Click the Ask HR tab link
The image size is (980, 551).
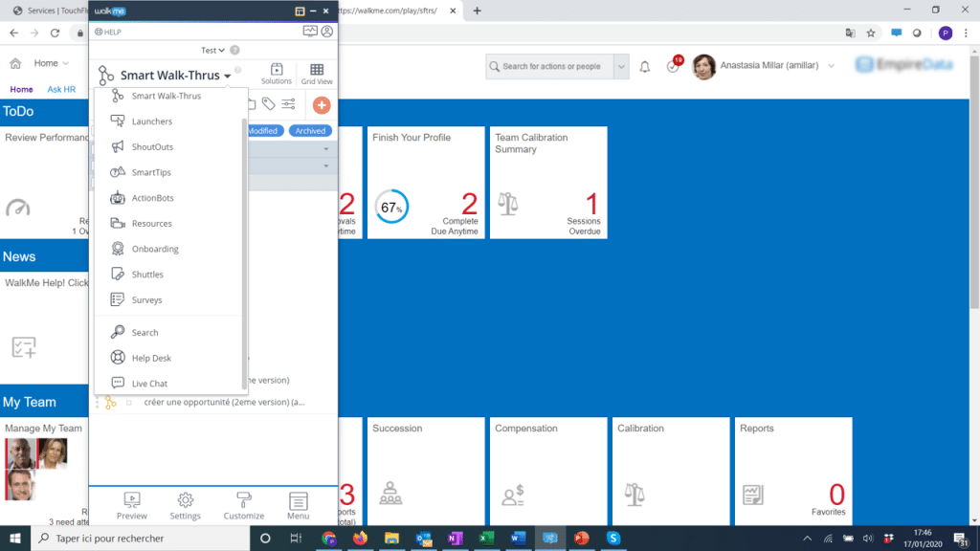pos(61,89)
